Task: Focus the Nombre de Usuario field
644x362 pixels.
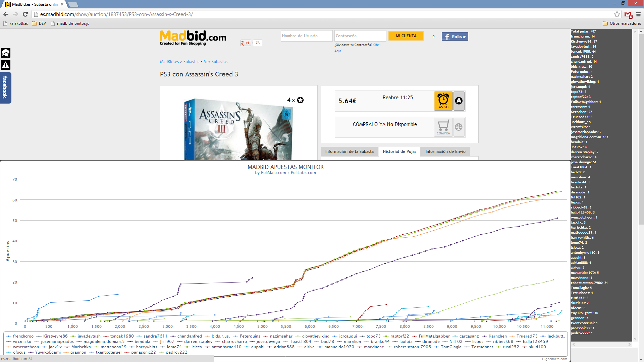Action: tap(307, 36)
